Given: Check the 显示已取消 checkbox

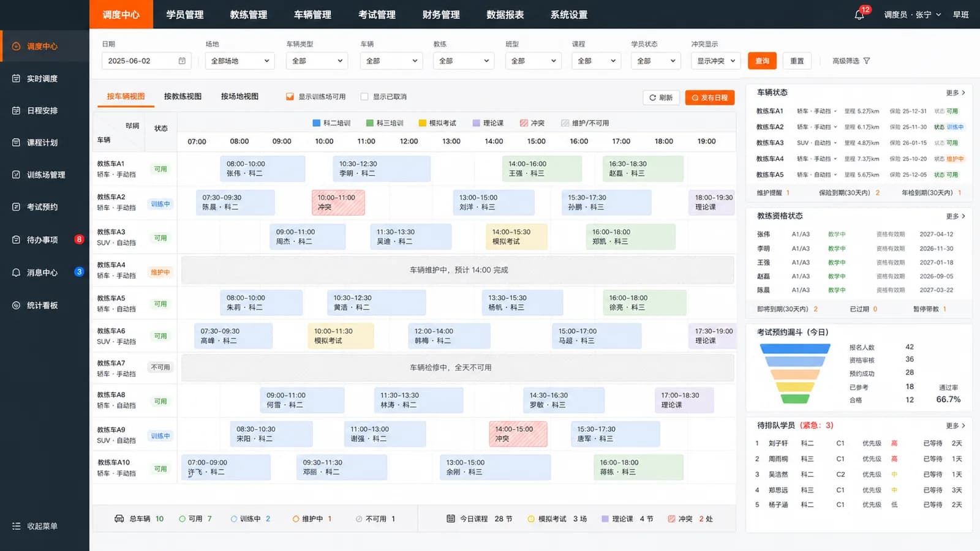Looking at the screenshot, I should point(364,97).
